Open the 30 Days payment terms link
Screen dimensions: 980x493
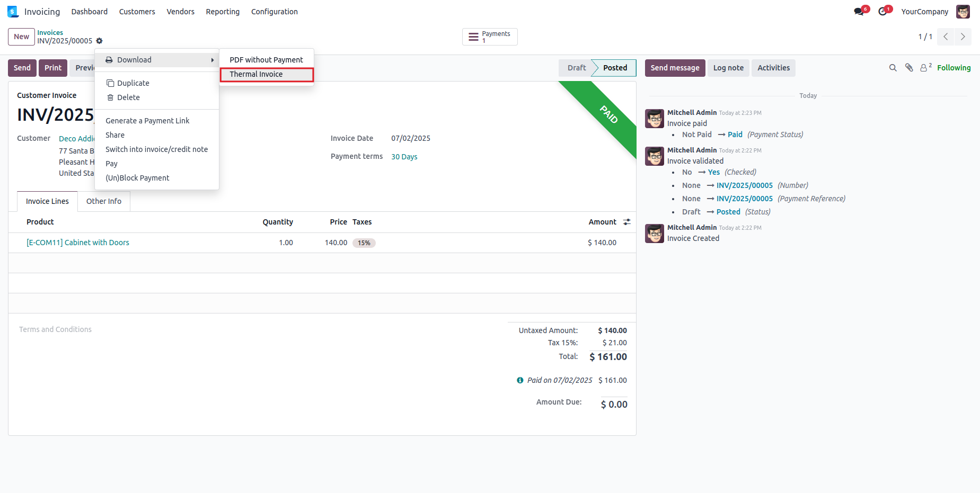[x=404, y=157]
